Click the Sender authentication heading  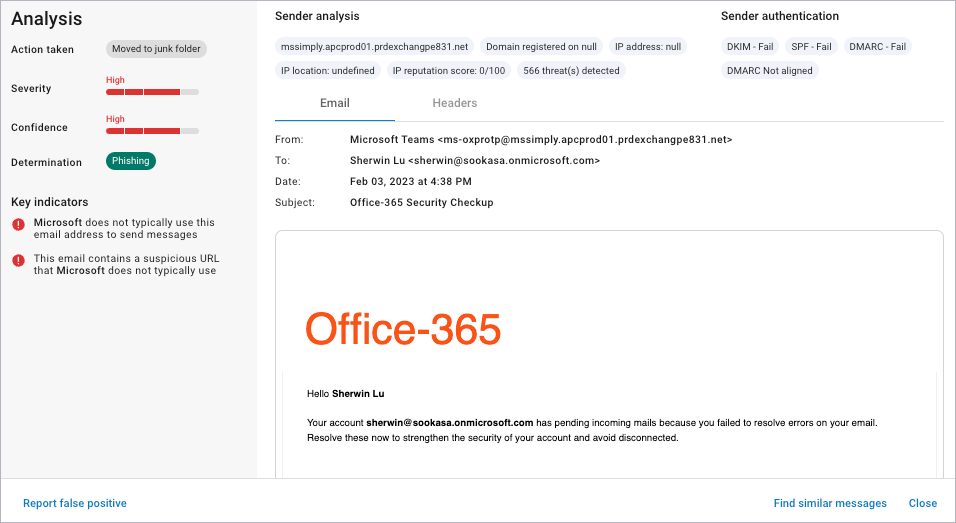pyautogui.click(x=780, y=16)
